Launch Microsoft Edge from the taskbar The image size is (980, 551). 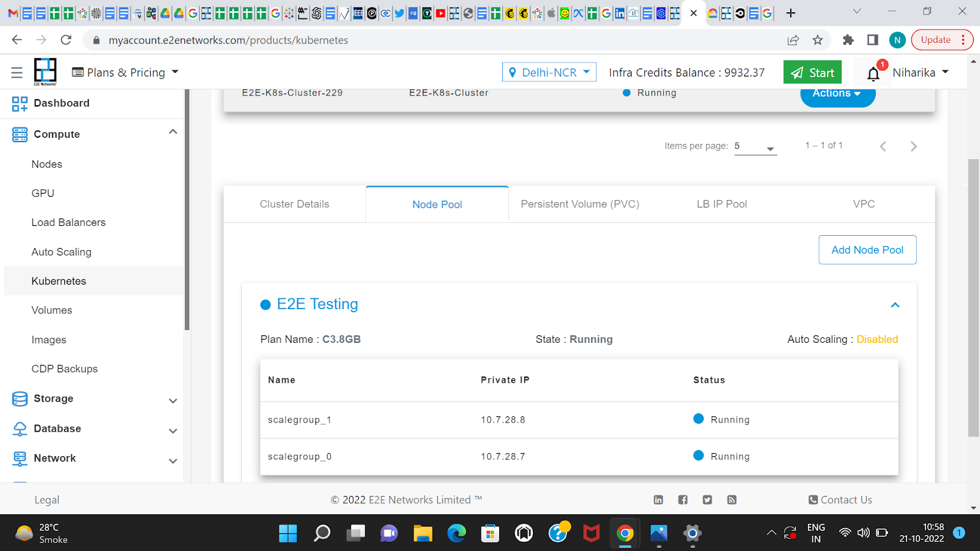tap(457, 533)
